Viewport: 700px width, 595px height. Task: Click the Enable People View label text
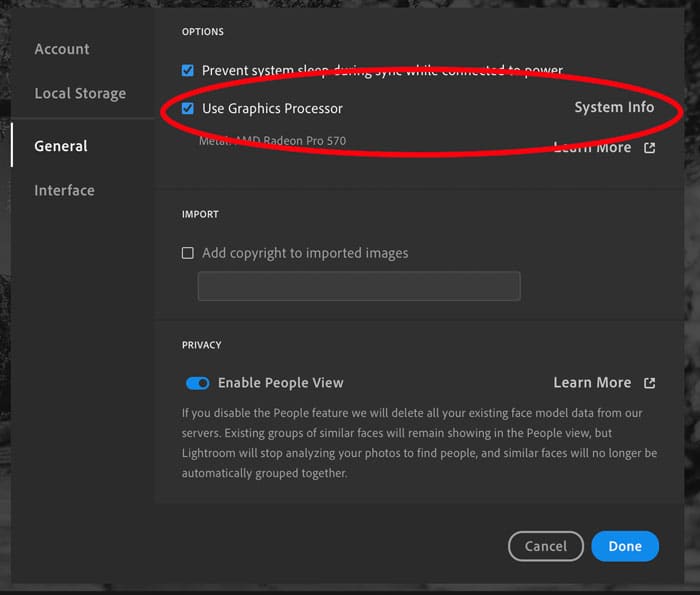[x=280, y=383]
